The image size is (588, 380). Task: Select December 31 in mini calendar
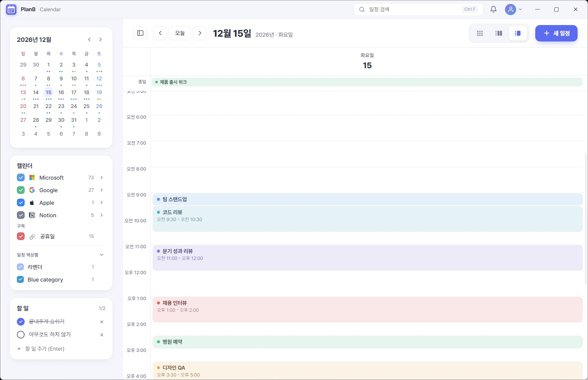[x=74, y=120]
